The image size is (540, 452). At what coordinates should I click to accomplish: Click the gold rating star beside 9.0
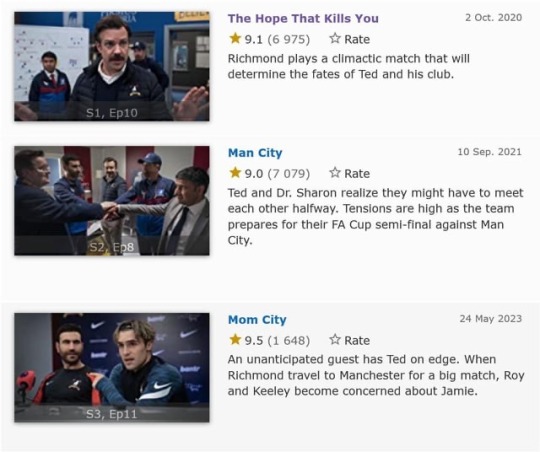coord(235,172)
